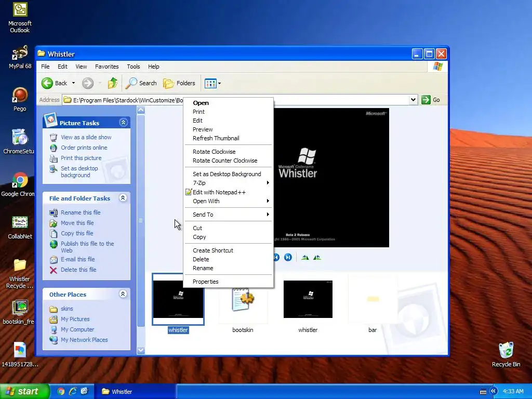Click Copy this file
The height and width of the screenshot is (399, 532).
(x=77, y=233)
